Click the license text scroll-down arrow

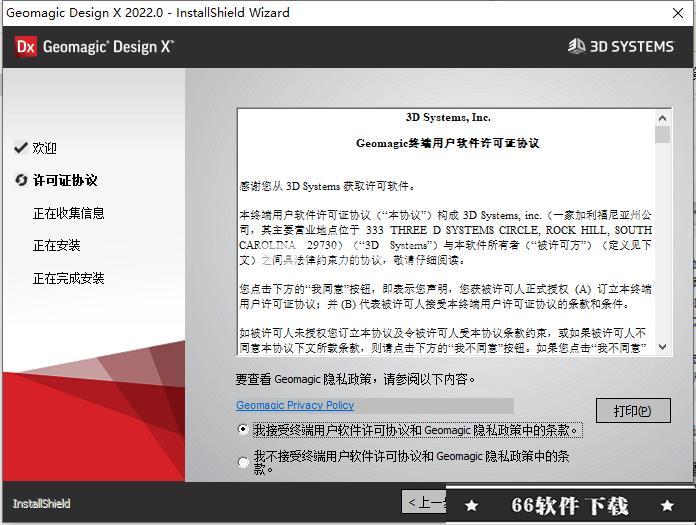point(662,347)
